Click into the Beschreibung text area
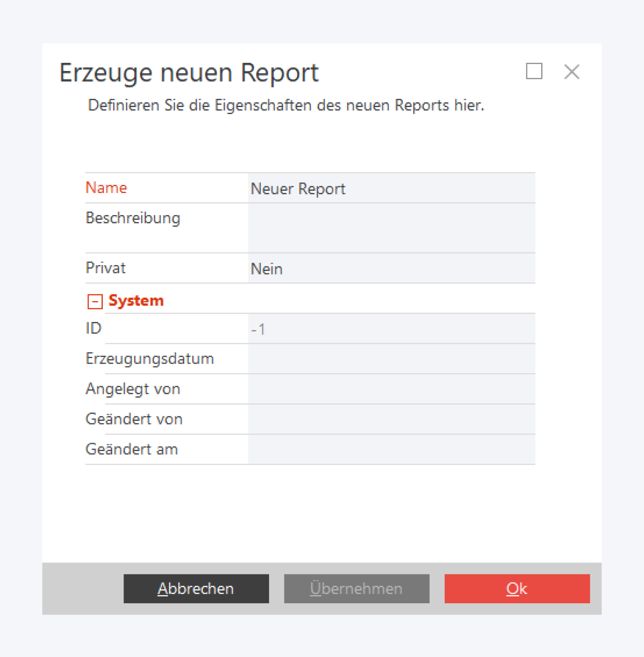Screen dimensions: 644x657 pyautogui.click(x=391, y=228)
